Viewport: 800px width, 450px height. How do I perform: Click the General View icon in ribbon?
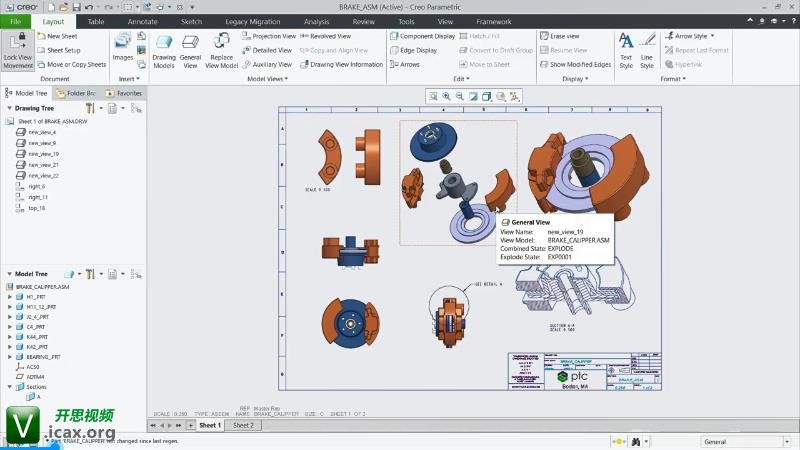[190, 51]
